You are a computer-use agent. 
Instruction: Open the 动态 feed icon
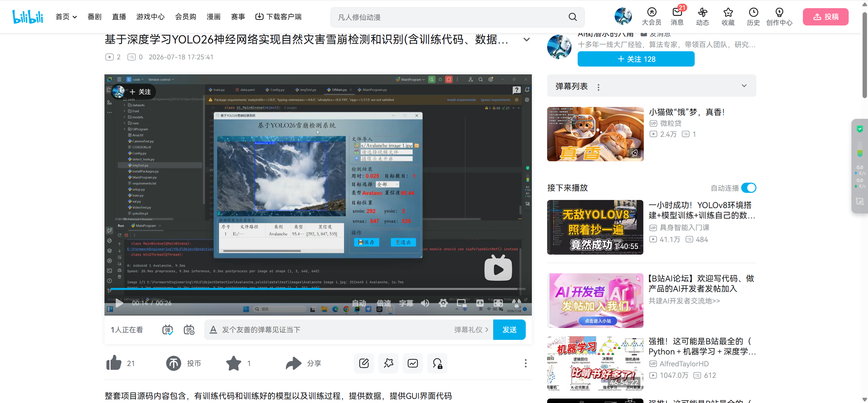coord(702,17)
